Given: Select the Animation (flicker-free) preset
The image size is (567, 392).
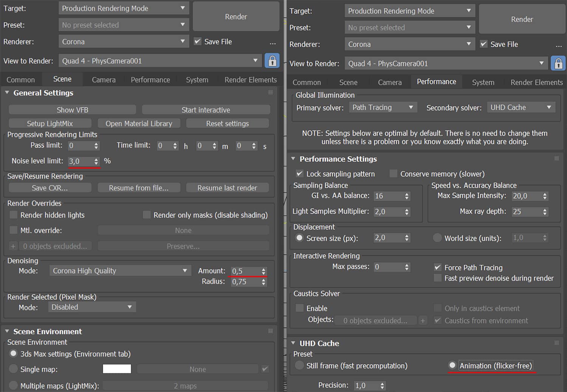Looking at the screenshot, I should pyautogui.click(x=452, y=366).
